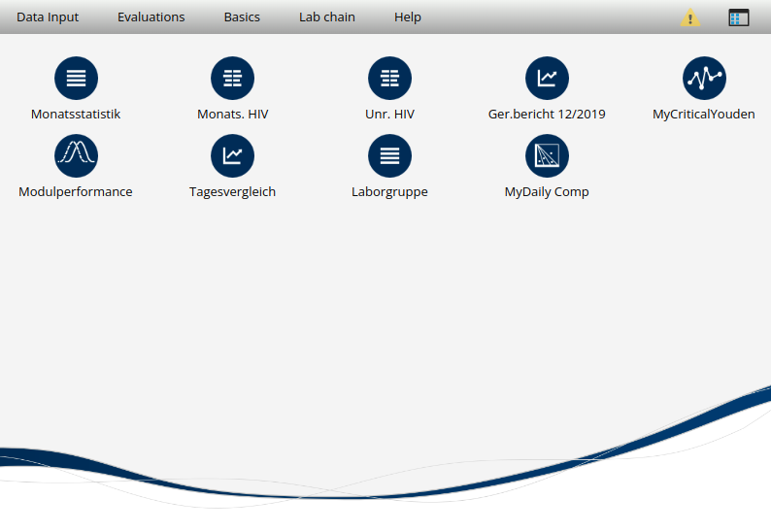
Task: Click the Laborgruppe text label
Action: (389, 192)
